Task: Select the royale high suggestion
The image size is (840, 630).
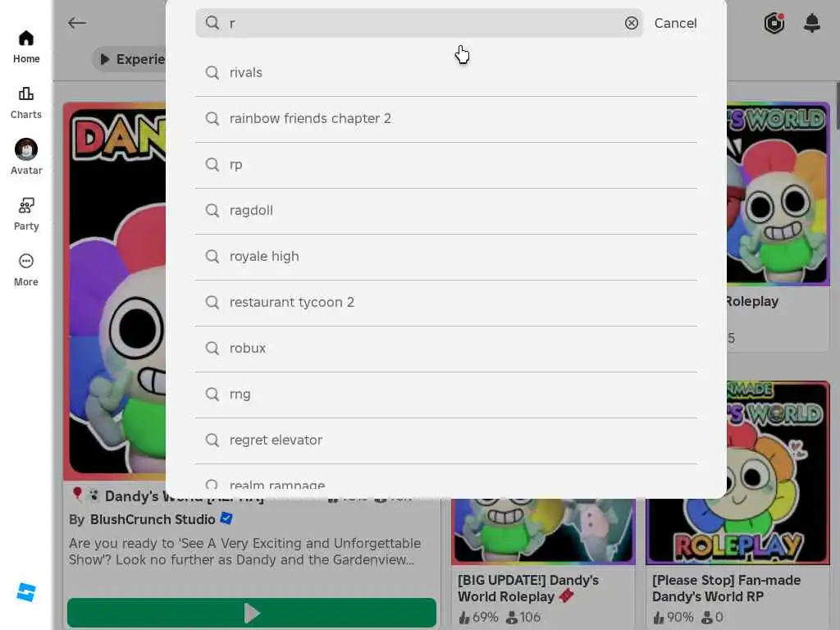Action: tap(445, 257)
